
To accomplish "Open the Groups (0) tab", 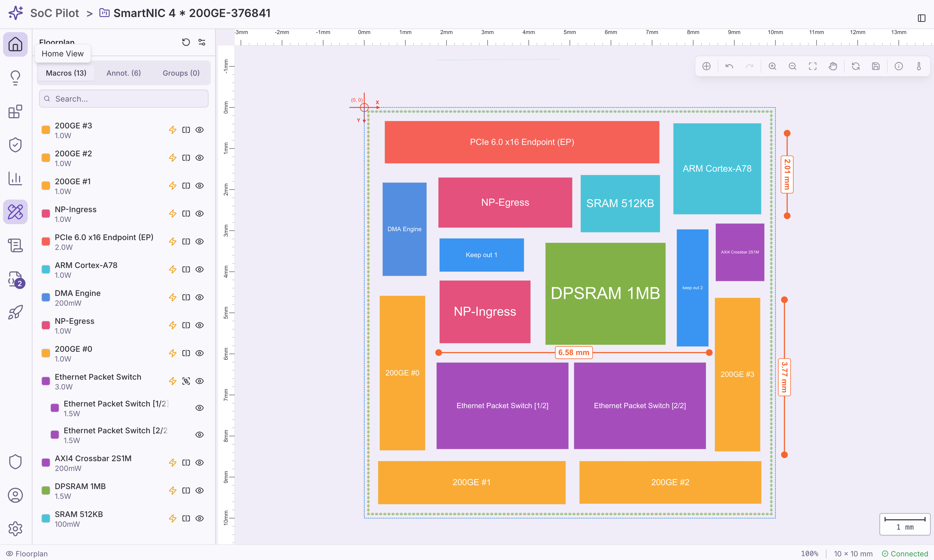I will pyautogui.click(x=181, y=73).
